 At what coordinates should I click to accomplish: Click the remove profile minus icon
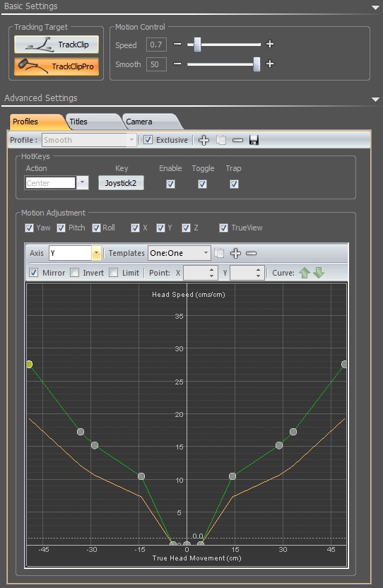(x=237, y=140)
